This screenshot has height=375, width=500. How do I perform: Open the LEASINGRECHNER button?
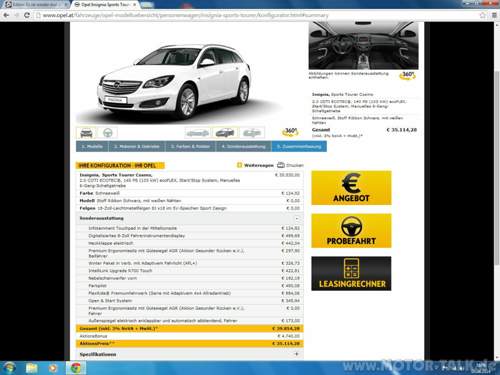point(351,273)
